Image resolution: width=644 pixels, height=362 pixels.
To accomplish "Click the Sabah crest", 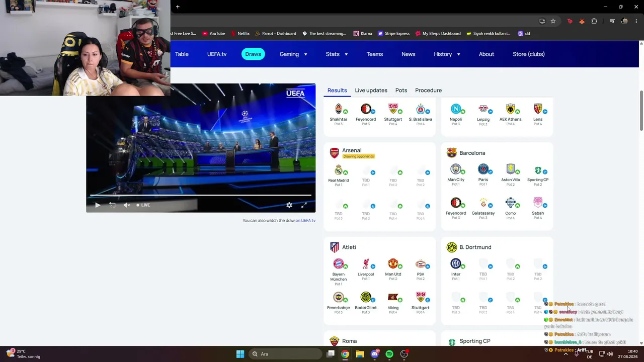I will pyautogui.click(x=538, y=203).
